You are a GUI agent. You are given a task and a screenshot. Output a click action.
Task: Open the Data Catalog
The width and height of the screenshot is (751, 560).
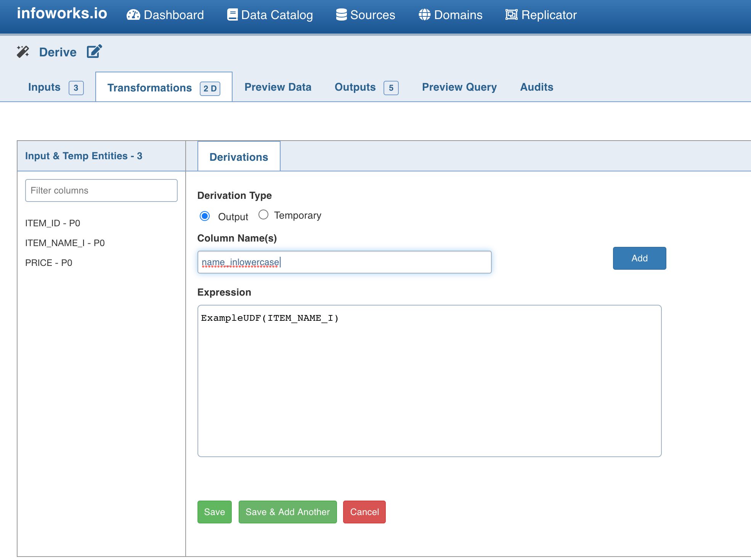(271, 14)
